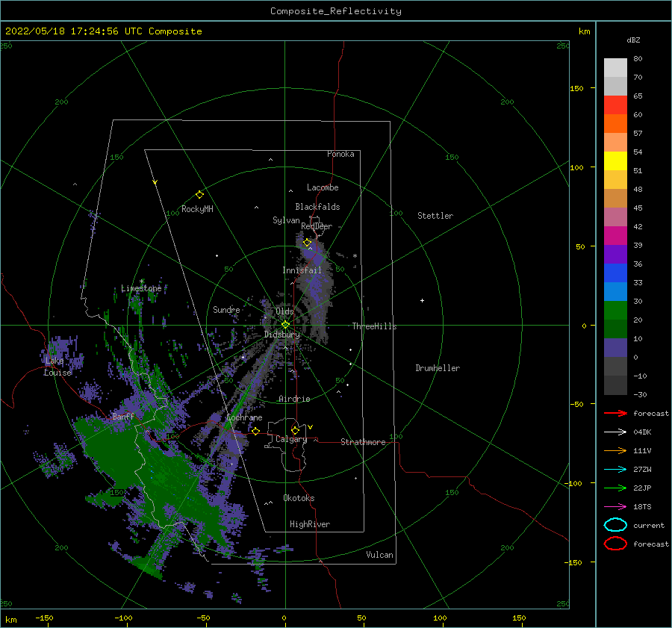Select the Vulcan label
The image size is (672, 628).
point(379,555)
